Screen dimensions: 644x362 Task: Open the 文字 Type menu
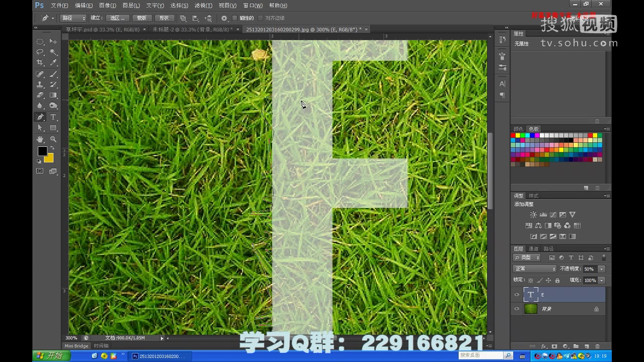point(154,6)
